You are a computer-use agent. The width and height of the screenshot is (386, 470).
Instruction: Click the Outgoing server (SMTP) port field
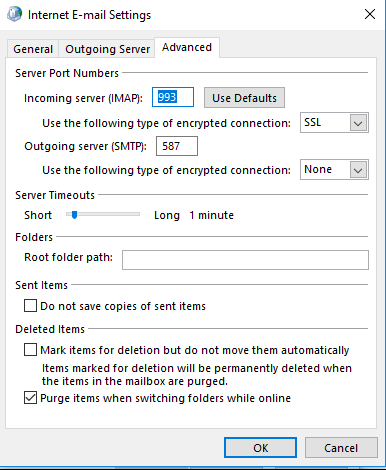coord(177,146)
